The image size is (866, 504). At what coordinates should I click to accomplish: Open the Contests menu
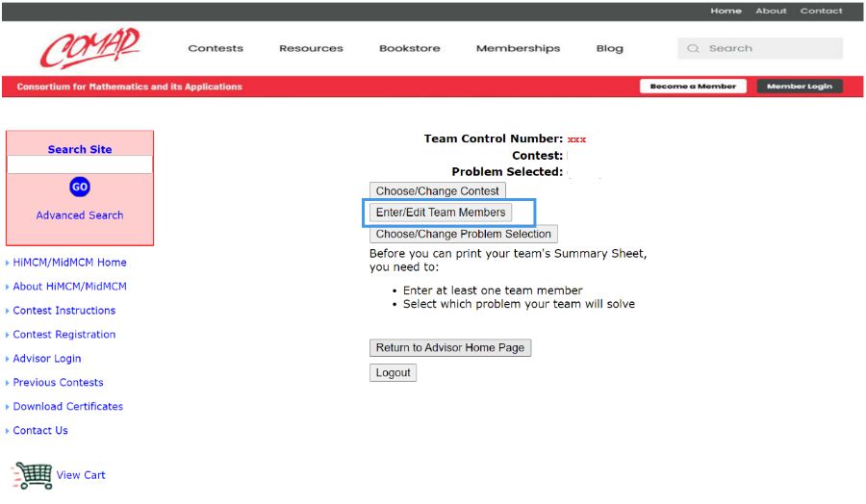point(216,49)
